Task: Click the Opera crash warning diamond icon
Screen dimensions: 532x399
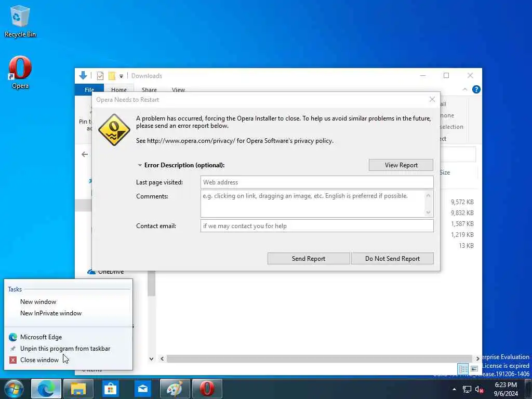Action: [x=114, y=130]
